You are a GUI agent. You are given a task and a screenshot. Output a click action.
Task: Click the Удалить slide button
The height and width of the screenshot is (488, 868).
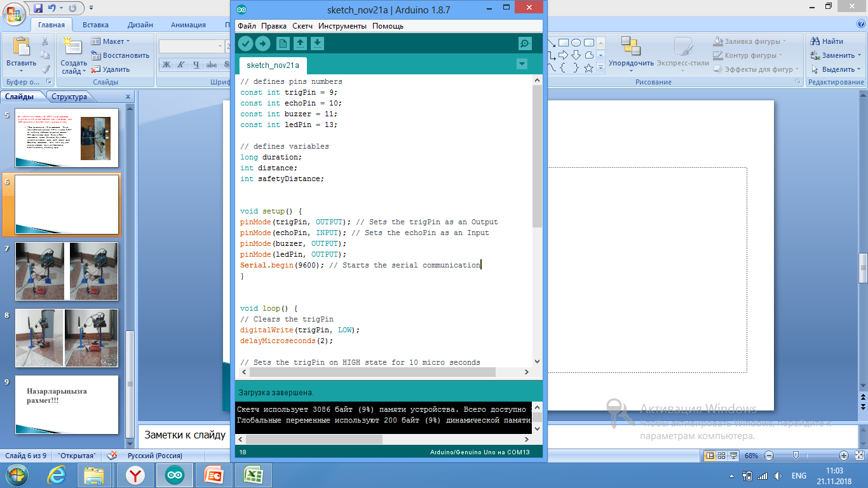tap(111, 69)
